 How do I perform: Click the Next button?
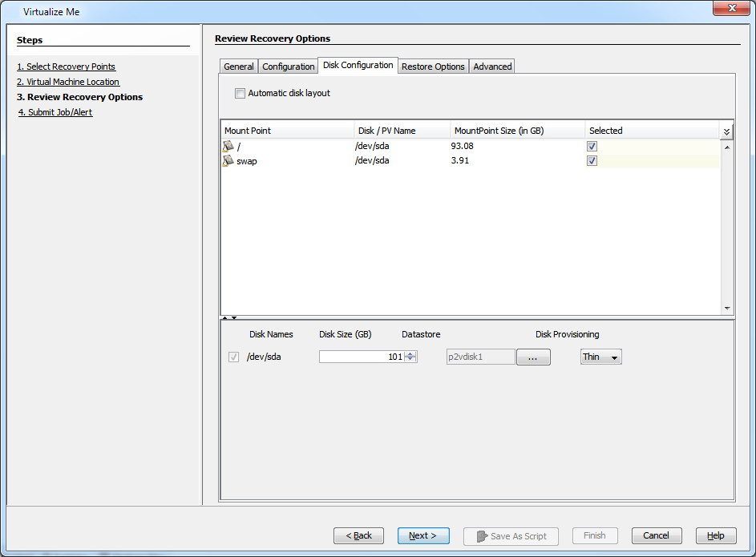coord(422,535)
